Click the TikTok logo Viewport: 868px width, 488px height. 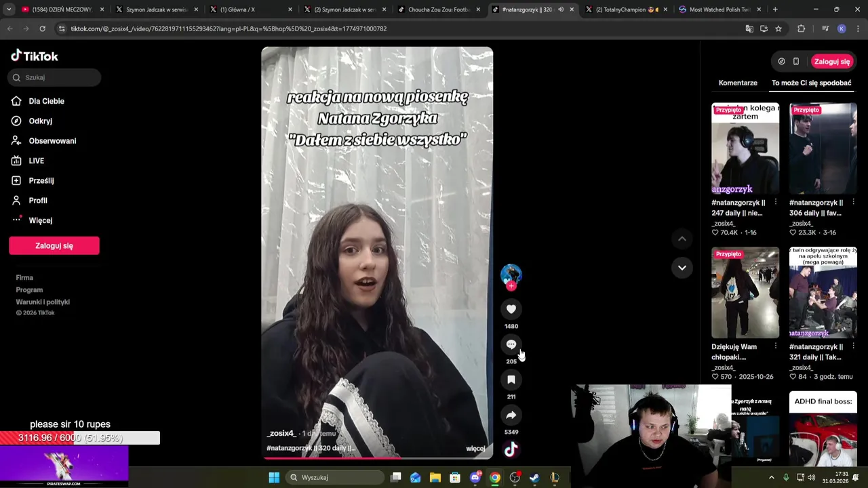point(35,56)
